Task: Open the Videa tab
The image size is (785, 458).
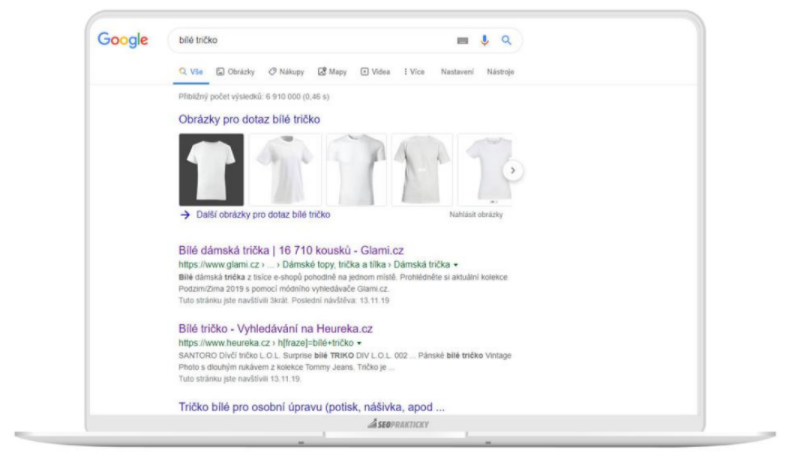Action: click(x=375, y=72)
